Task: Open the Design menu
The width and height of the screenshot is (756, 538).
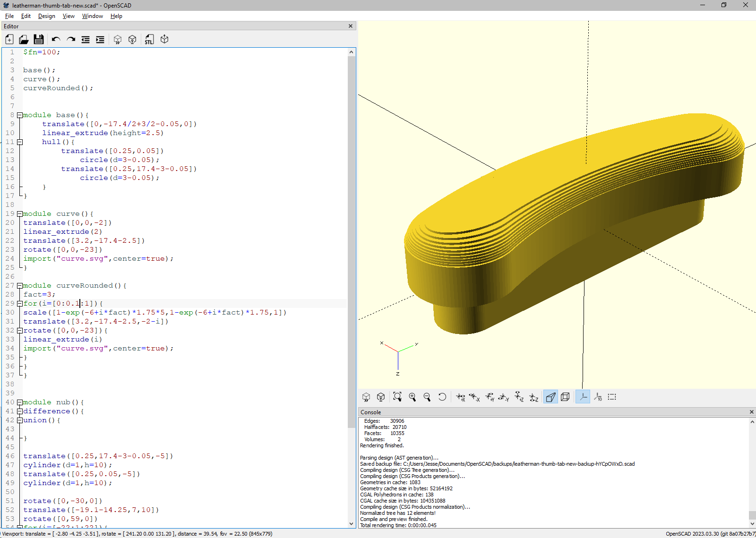Action: click(46, 16)
